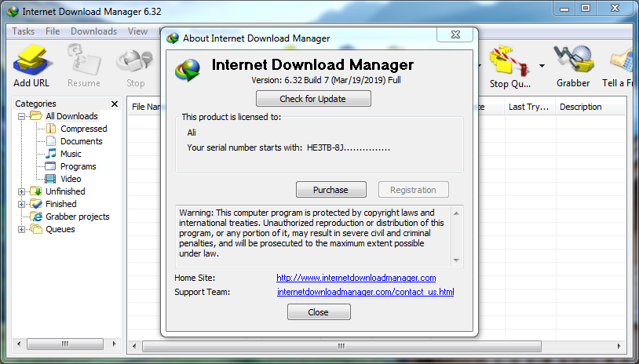Click the warning text scroll down arrow
The height and width of the screenshot is (364, 639).
(x=456, y=260)
